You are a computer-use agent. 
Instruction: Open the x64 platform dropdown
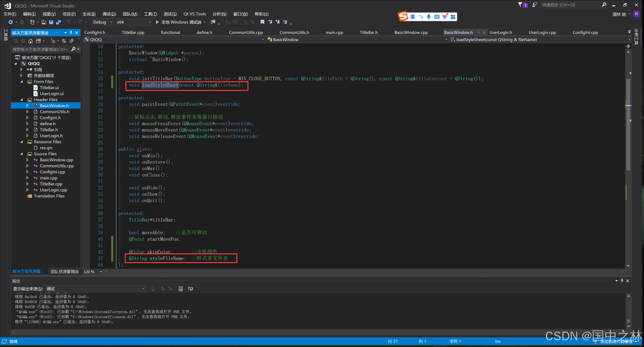(x=134, y=22)
